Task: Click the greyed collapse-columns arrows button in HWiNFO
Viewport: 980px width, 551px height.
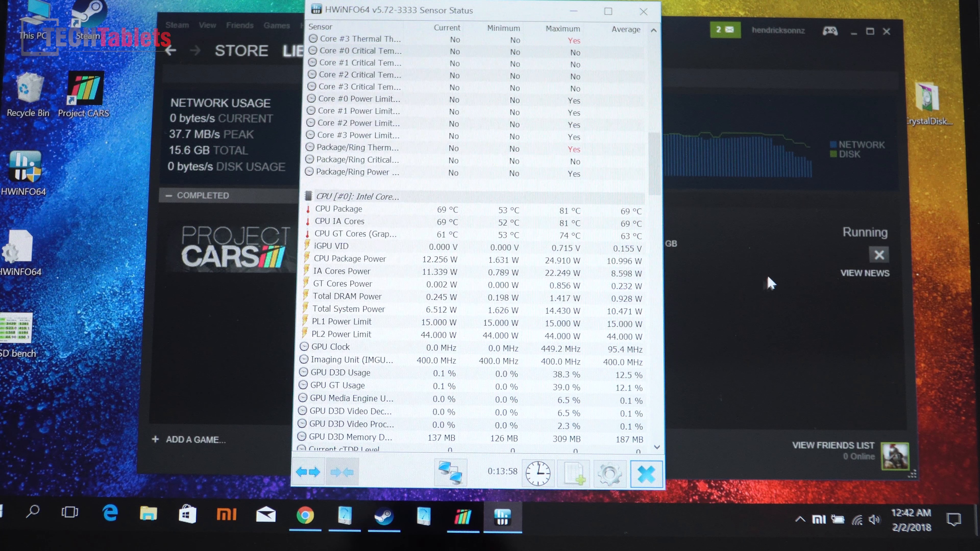Action: 342,472
